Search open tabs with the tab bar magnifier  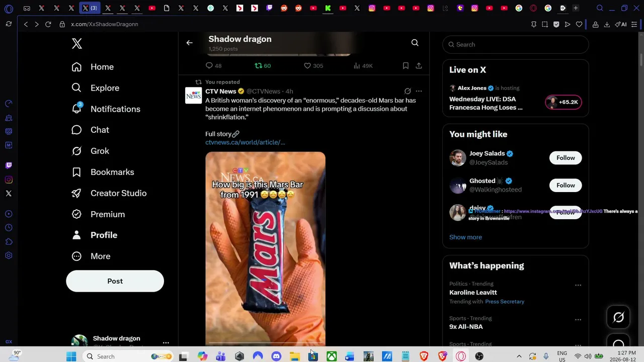pos(600,8)
